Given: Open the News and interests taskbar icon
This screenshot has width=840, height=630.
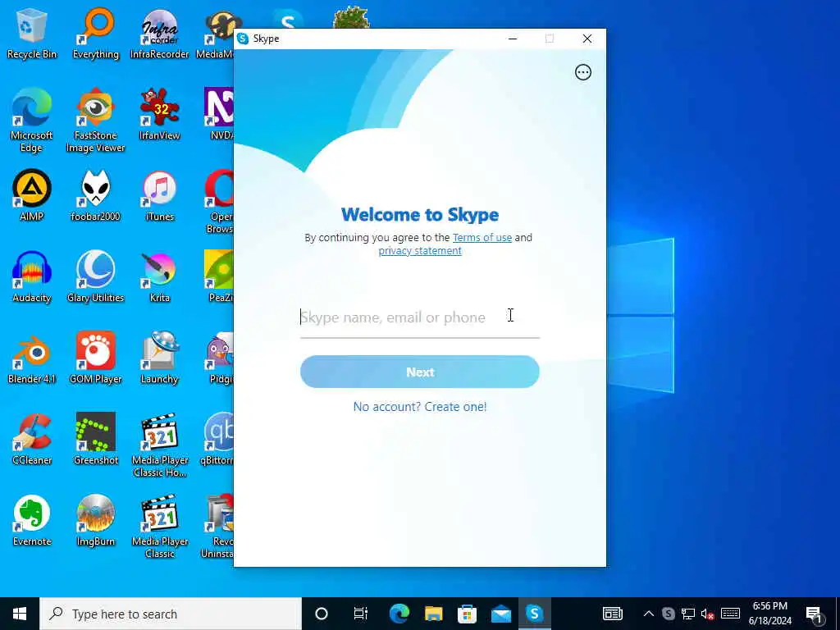Looking at the screenshot, I should (x=612, y=614).
